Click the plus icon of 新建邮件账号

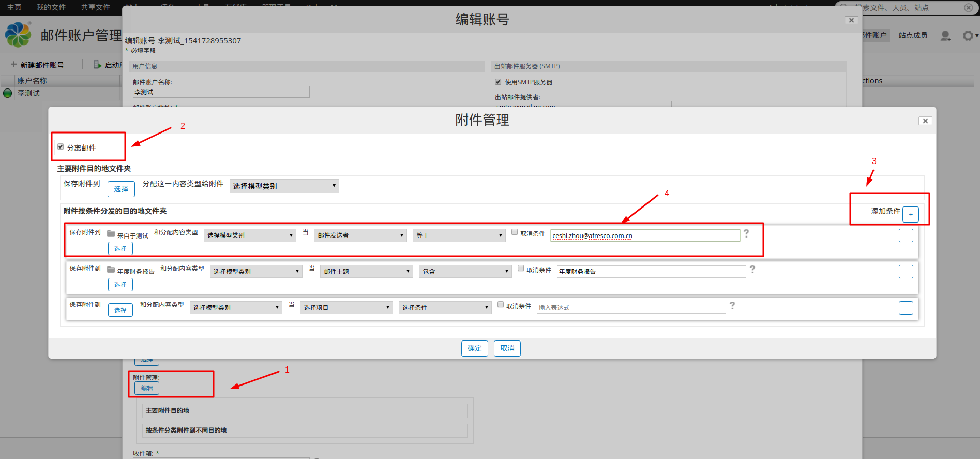click(13, 65)
